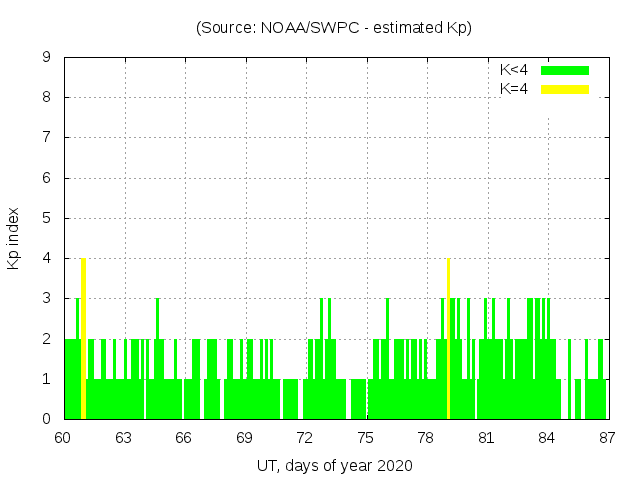Click the x-axis tick label 81

click(486, 437)
